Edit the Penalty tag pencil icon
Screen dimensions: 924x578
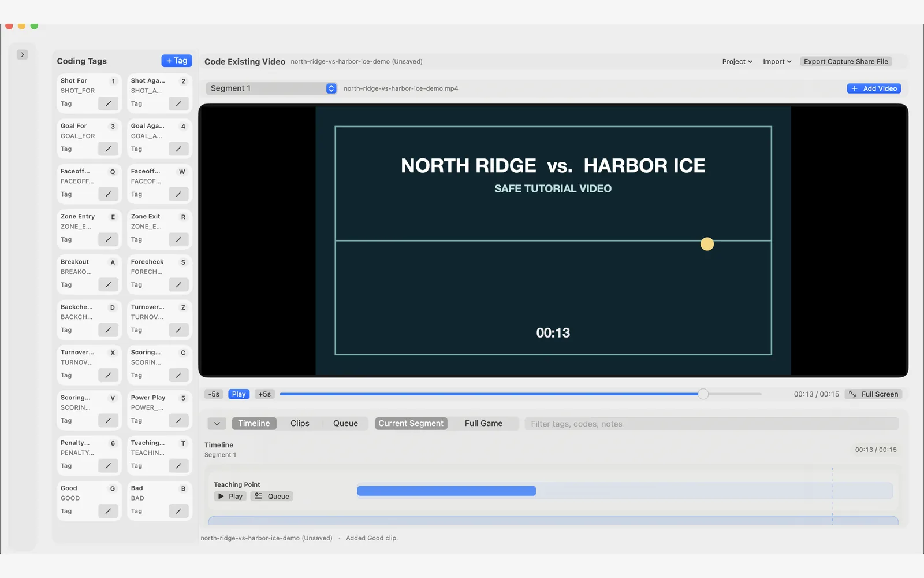point(108,466)
